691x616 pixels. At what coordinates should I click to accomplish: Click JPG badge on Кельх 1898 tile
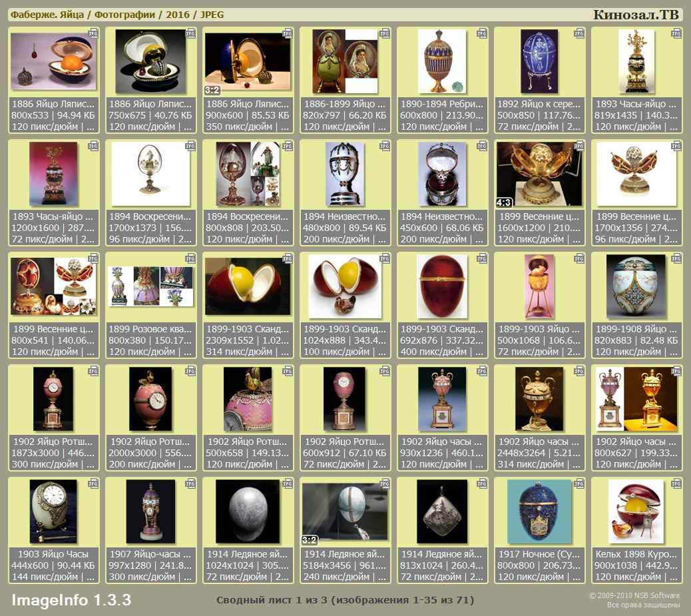pos(676,483)
